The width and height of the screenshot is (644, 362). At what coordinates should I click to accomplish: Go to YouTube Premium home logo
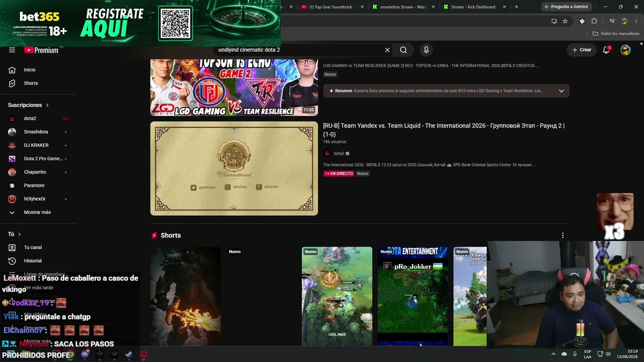coord(41,50)
